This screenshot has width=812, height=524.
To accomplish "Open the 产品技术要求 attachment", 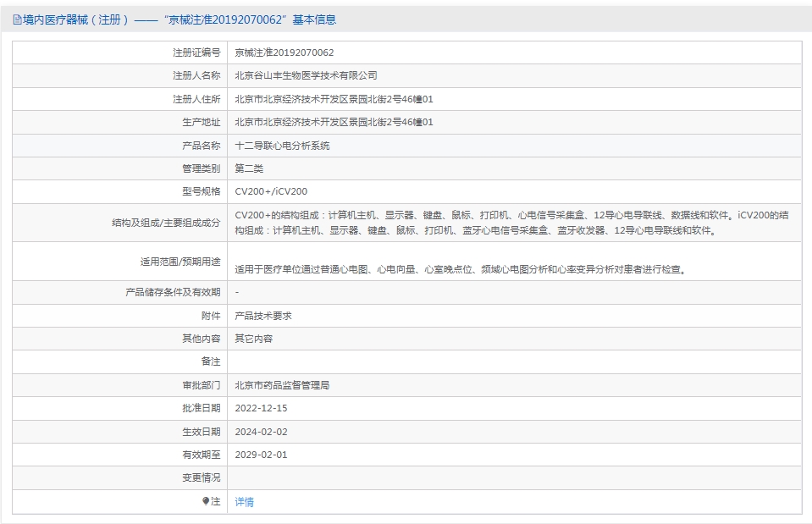I will [x=263, y=316].
